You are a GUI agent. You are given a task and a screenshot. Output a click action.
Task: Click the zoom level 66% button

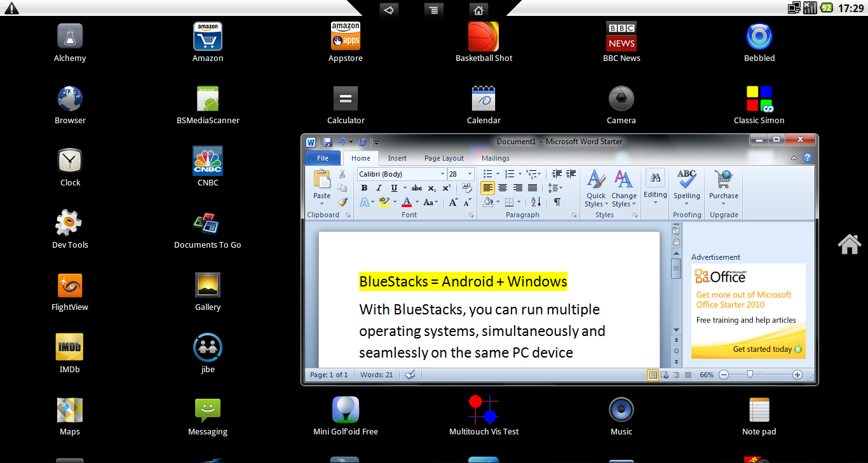click(707, 375)
